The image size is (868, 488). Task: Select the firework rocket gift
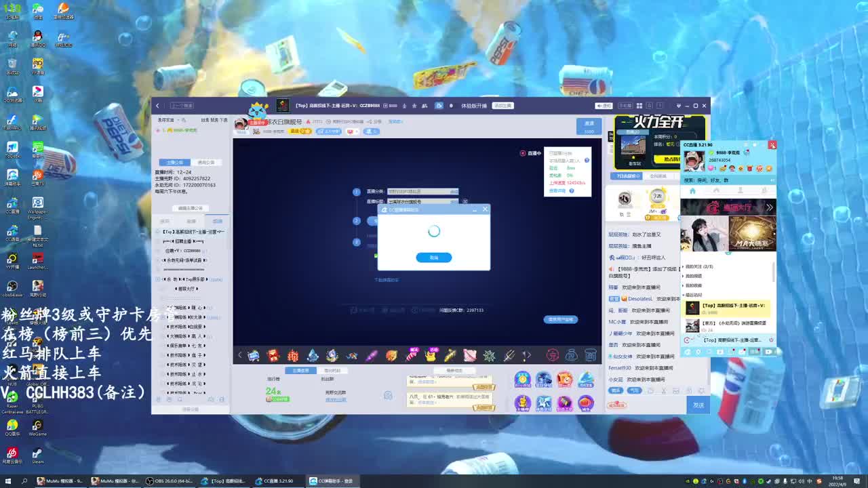[411, 355]
